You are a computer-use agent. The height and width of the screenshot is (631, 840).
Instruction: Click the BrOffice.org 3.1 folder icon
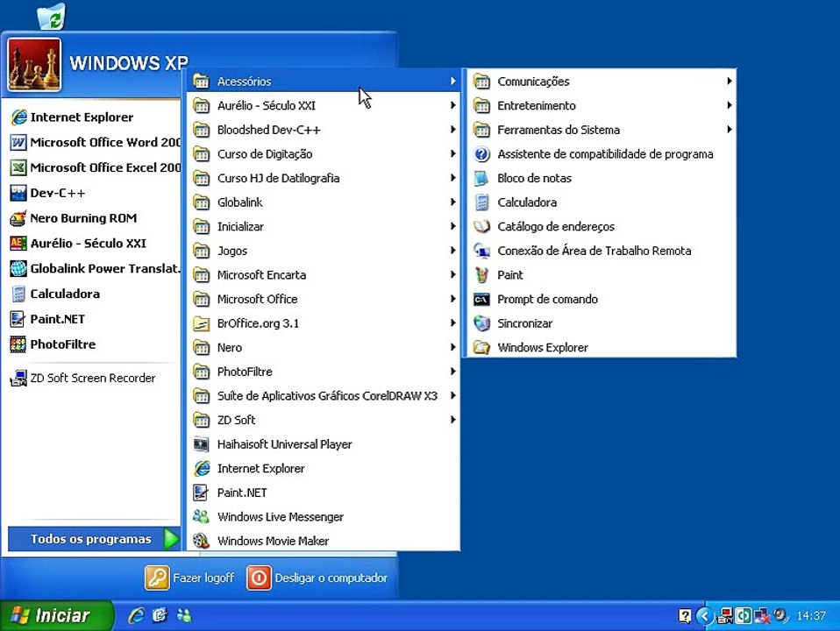click(202, 323)
